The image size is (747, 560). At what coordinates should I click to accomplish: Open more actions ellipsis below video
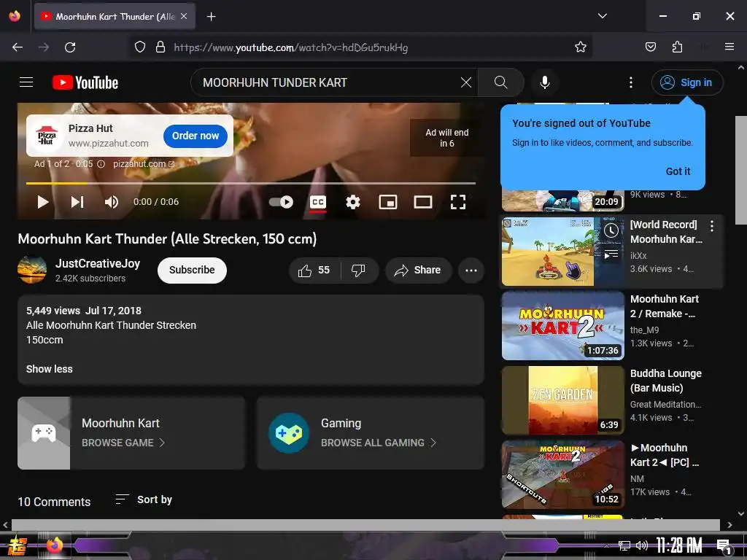pos(471,270)
